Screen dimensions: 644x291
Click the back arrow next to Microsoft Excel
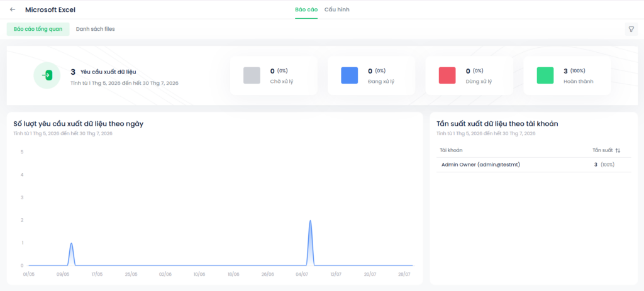13,9
